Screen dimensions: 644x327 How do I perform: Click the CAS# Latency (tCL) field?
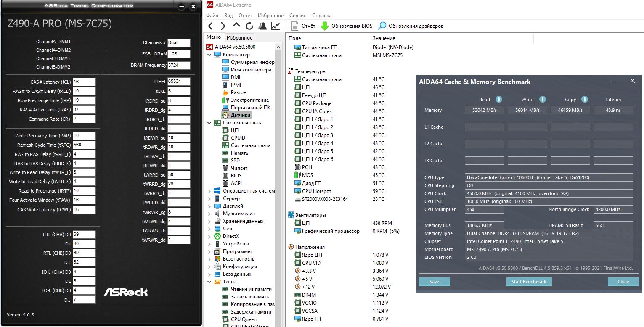[84, 82]
